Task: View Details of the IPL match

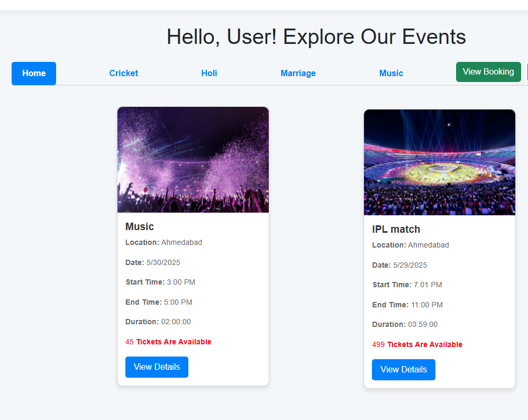Action: coord(404,370)
